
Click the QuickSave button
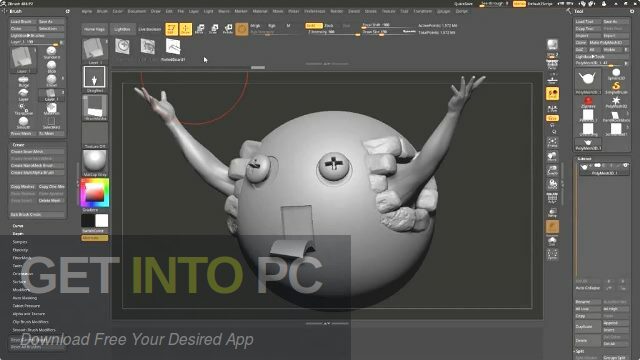pyautogui.click(x=464, y=4)
